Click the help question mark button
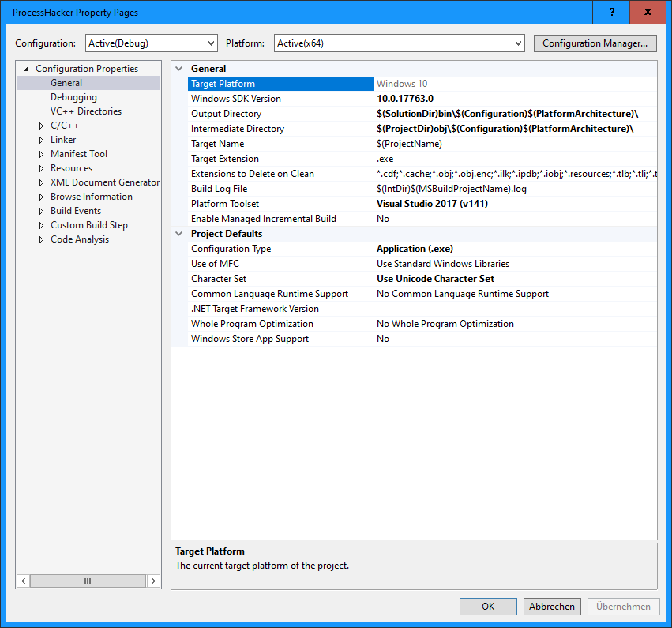 611,12
